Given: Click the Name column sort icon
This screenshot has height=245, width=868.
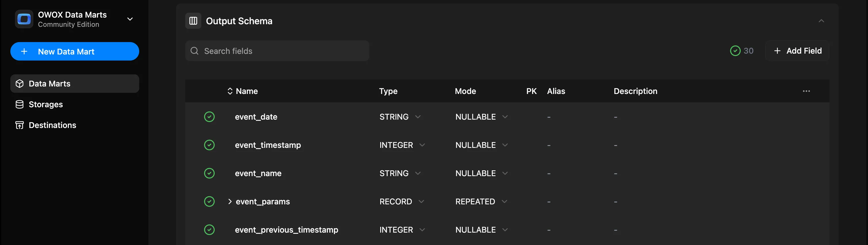Looking at the screenshot, I should click(230, 91).
